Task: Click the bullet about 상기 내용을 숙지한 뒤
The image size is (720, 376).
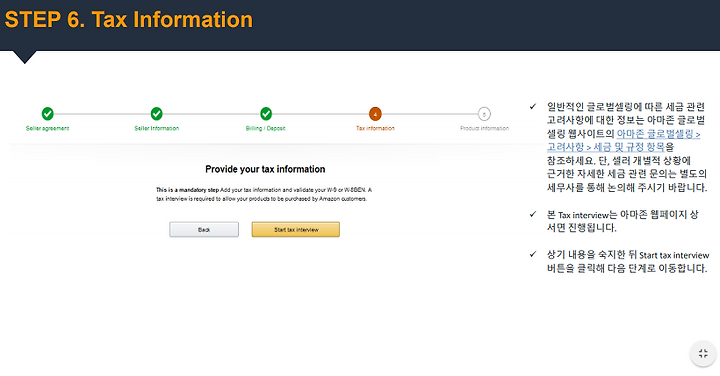Action: pos(628,261)
